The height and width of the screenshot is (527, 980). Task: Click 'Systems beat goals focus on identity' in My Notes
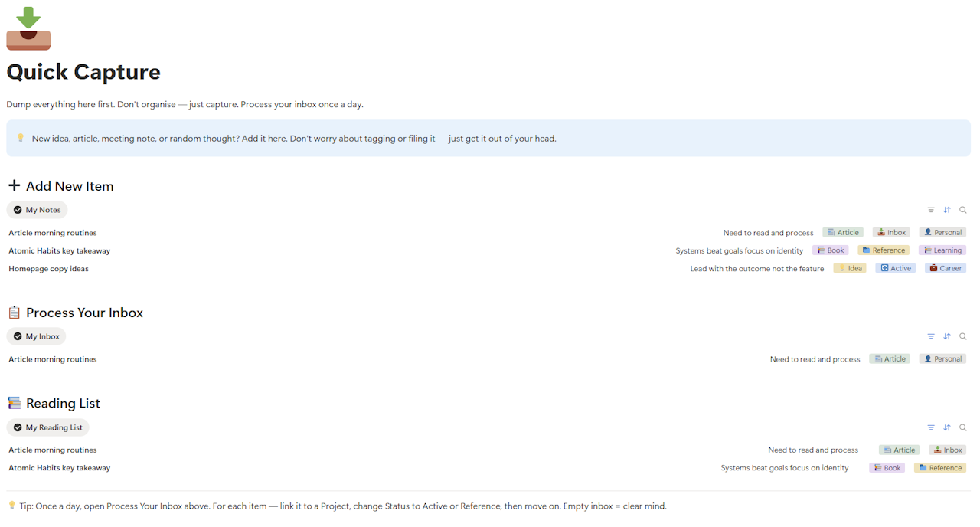(740, 250)
